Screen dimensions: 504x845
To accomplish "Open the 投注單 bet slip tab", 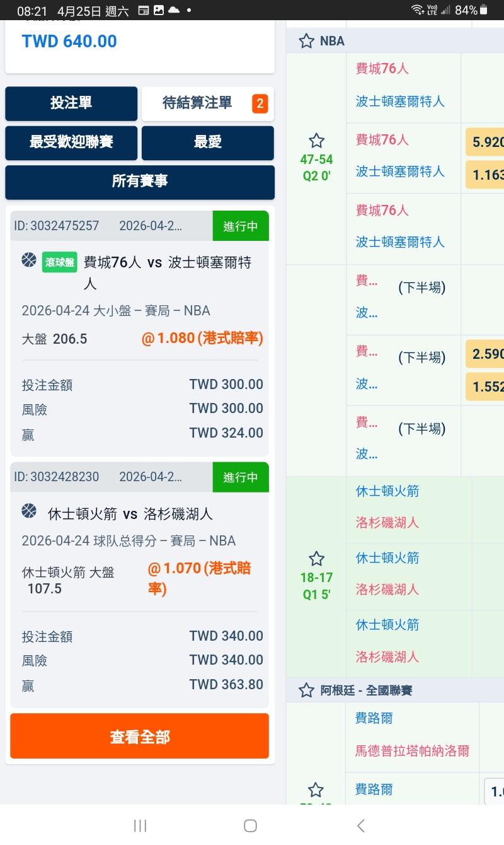I will [x=71, y=103].
